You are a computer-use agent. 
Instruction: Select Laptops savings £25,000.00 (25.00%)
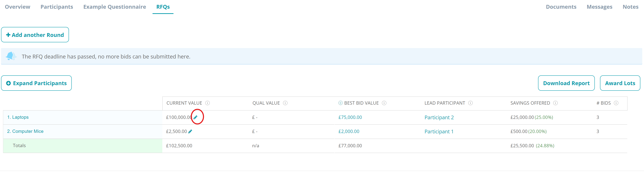532,117
